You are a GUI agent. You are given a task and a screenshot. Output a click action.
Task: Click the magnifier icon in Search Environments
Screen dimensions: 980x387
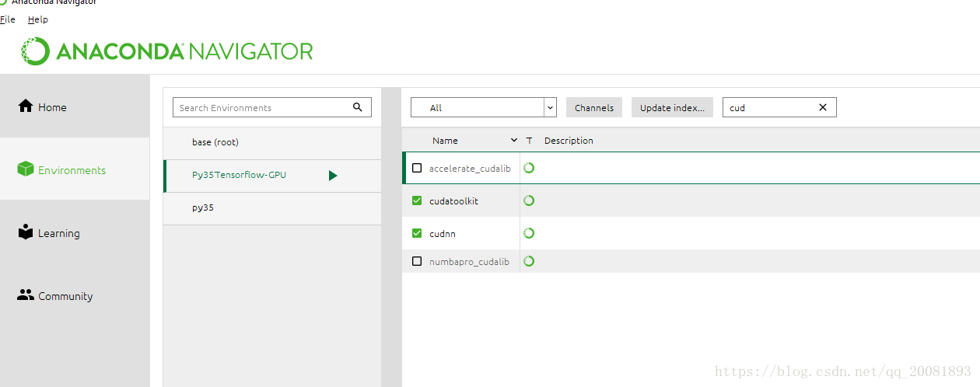coord(358,107)
